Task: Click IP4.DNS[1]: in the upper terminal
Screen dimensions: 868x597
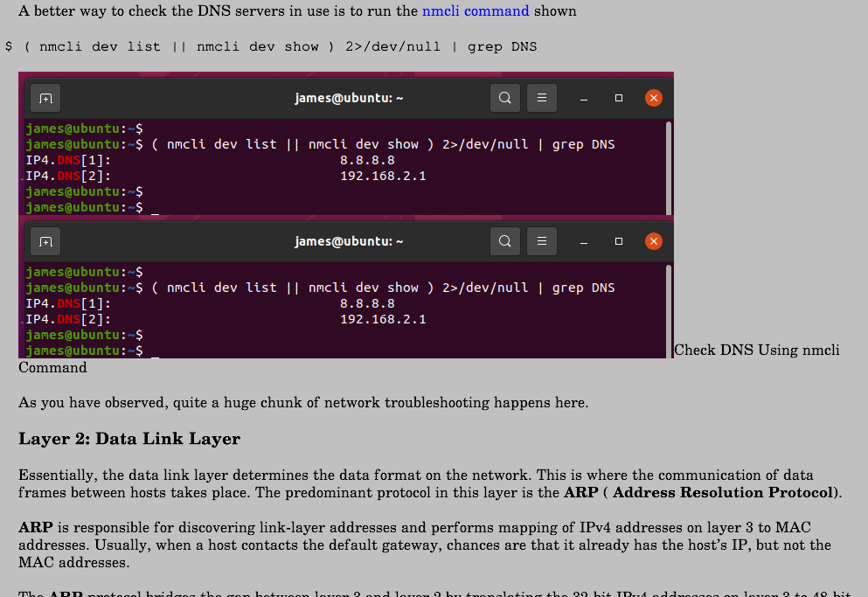Action: tap(68, 161)
